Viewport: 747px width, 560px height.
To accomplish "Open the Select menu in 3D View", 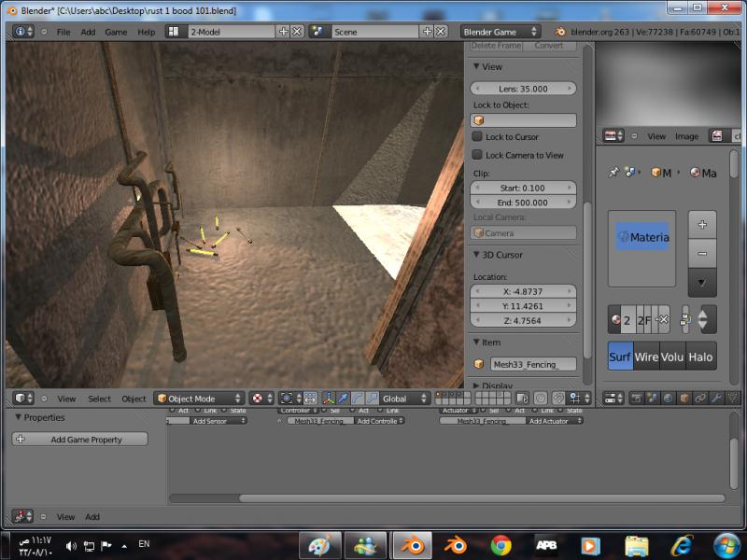I will coord(99,399).
